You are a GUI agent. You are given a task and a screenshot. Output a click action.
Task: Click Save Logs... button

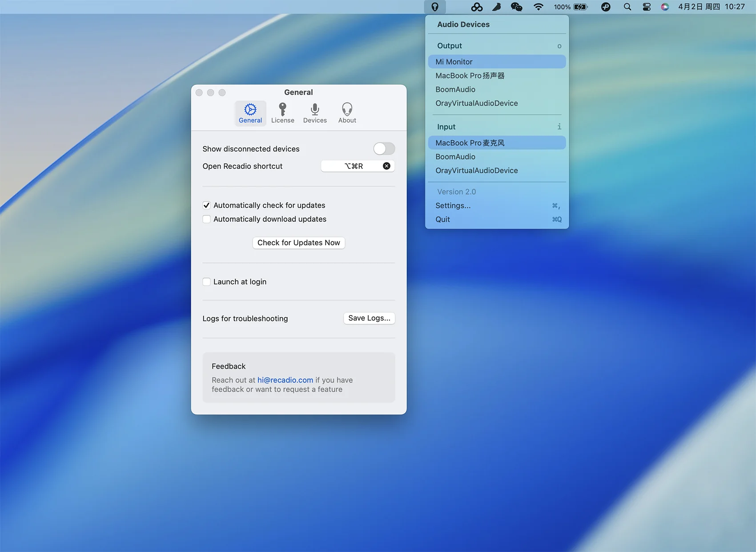[x=369, y=318]
